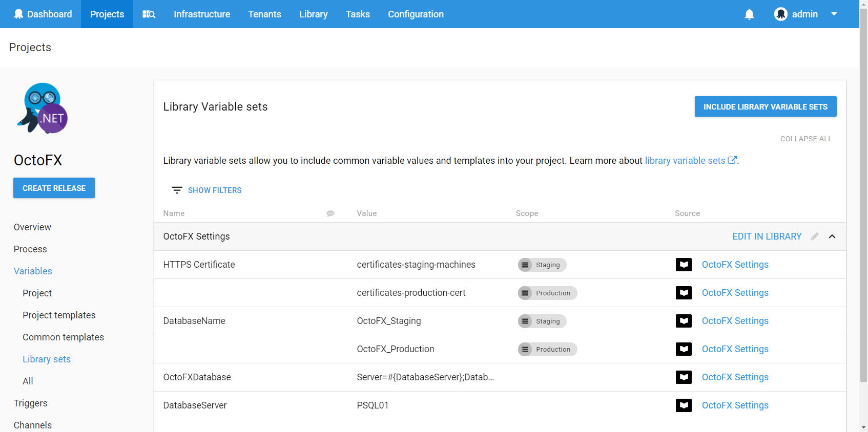Open the Library menu

(314, 14)
